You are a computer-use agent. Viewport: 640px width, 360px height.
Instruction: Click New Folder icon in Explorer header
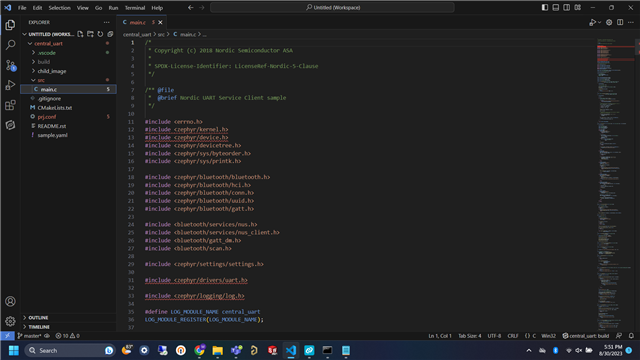point(90,34)
